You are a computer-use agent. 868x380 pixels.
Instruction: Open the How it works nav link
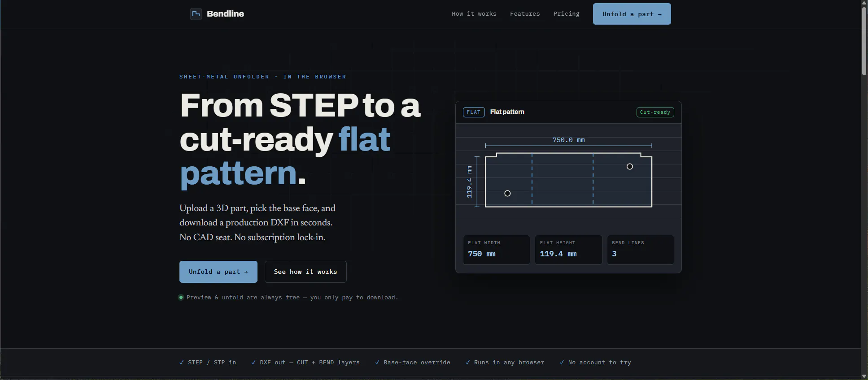[474, 14]
